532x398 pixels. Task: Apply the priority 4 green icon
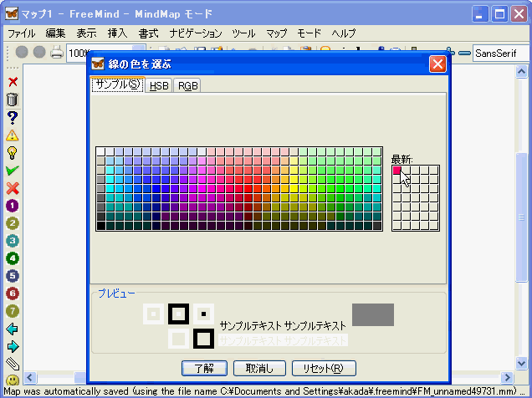pos(13,258)
